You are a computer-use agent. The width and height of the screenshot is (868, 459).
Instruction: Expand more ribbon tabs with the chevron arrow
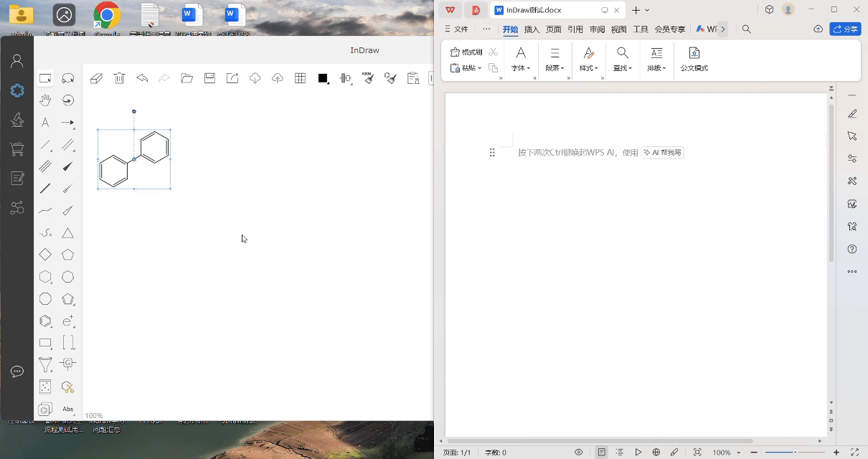click(x=723, y=29)
